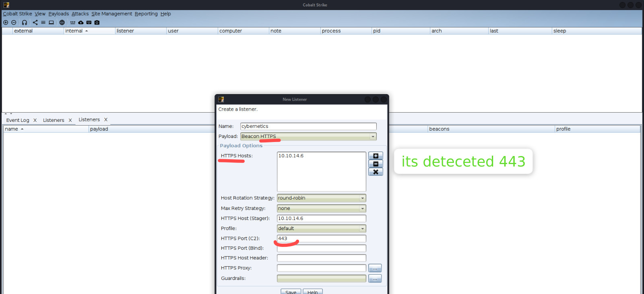
Task: Sort listeners table by payload column
Action: (x=151, y=129)
